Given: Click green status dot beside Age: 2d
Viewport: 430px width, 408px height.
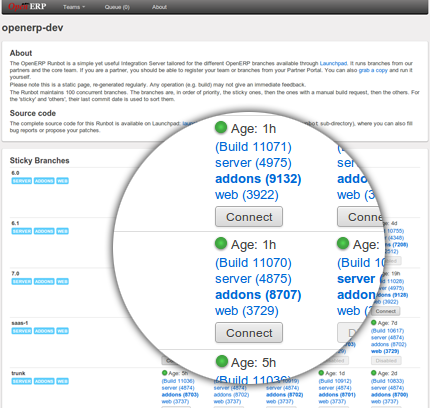Looking at the screenshot, I should 374,373.
